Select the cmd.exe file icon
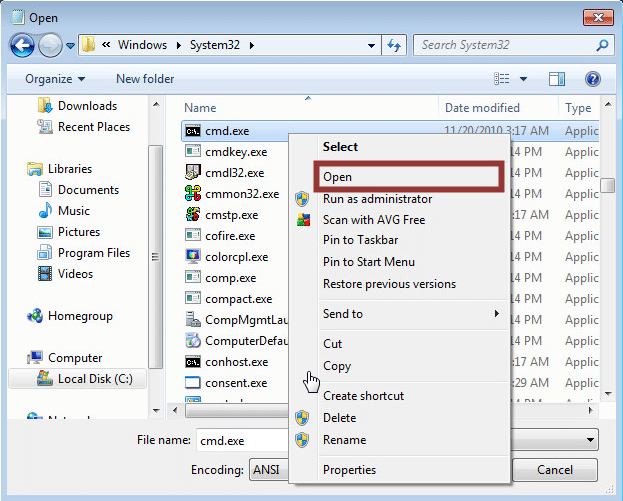 click(x=193, y=131)
